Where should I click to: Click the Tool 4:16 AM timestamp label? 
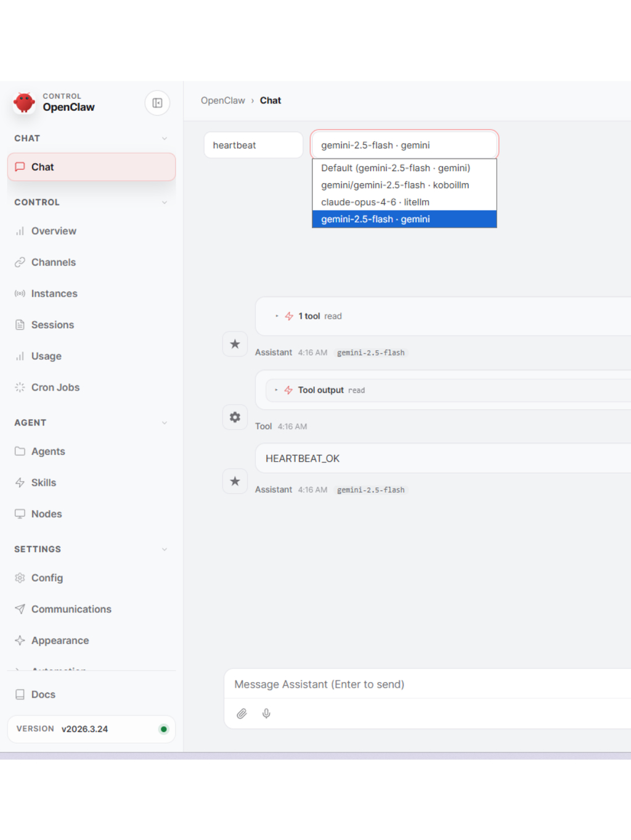tap(281, 426)
